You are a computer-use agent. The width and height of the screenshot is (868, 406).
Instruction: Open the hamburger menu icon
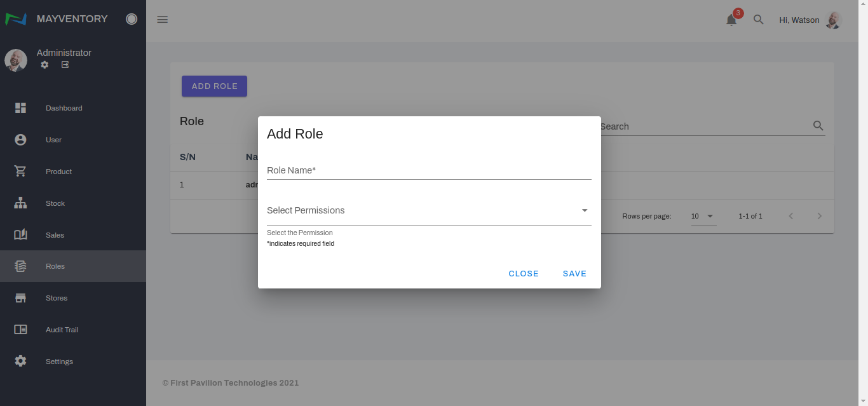163,20
